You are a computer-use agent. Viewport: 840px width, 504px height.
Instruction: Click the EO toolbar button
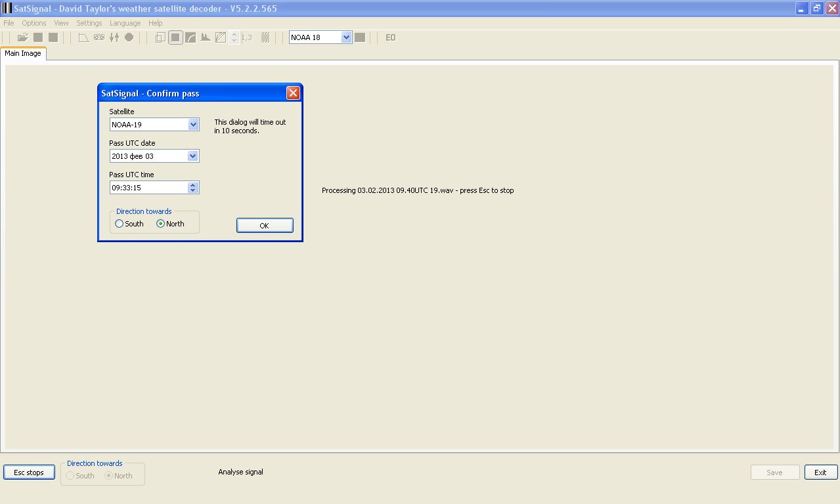point(391,37)
